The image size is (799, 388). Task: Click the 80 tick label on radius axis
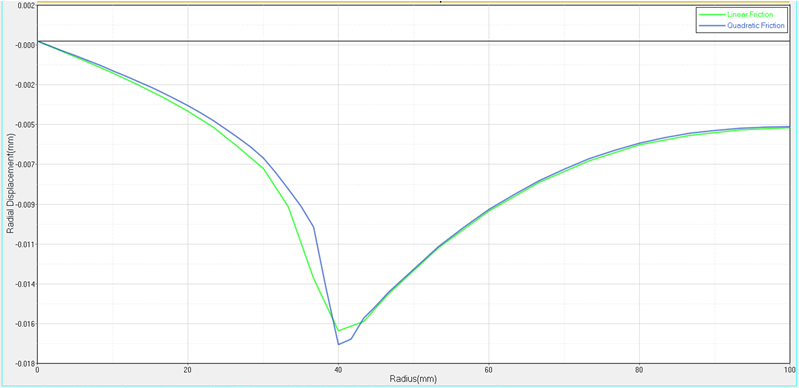click(x=639, y=370)
